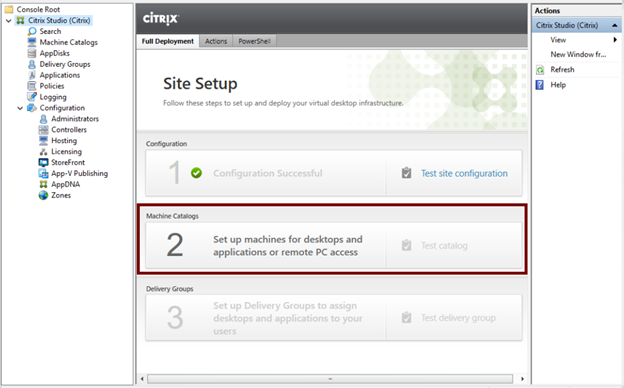This screenshot has width=624, height=388.
Task: Click the AppDisks icon
Action: pos(32,53)
